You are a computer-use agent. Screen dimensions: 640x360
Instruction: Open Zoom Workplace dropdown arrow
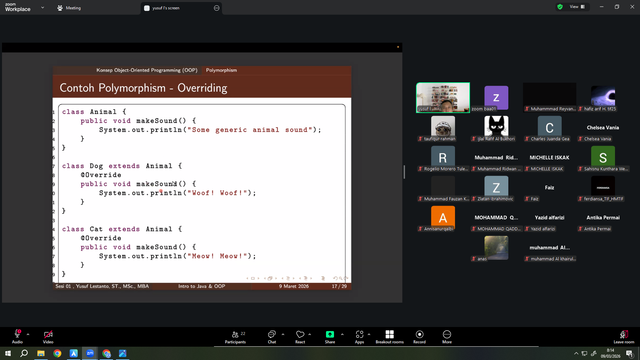click(42, 7)
